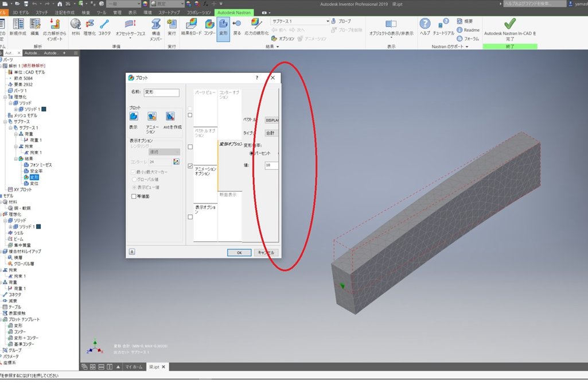Screen dimensions: 588x383
Task: Open the 検査 ribbon tab
Action: 86,13
